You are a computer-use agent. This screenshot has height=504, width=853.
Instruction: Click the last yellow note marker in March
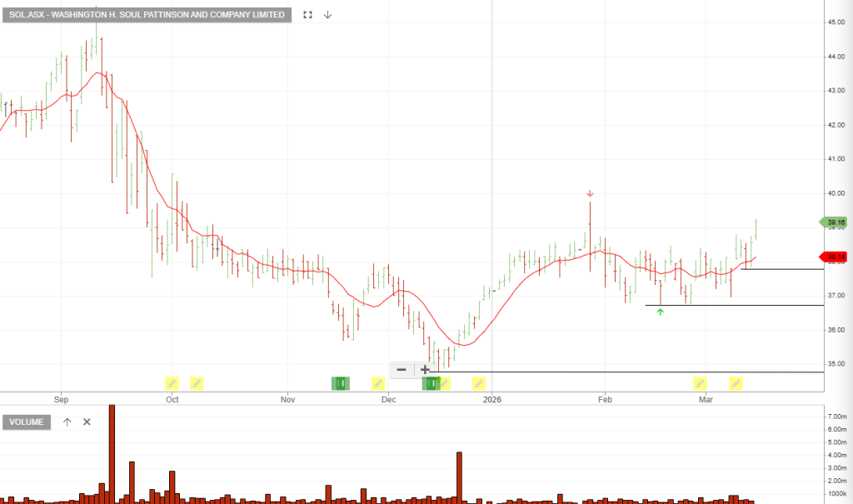click(736, 383)
